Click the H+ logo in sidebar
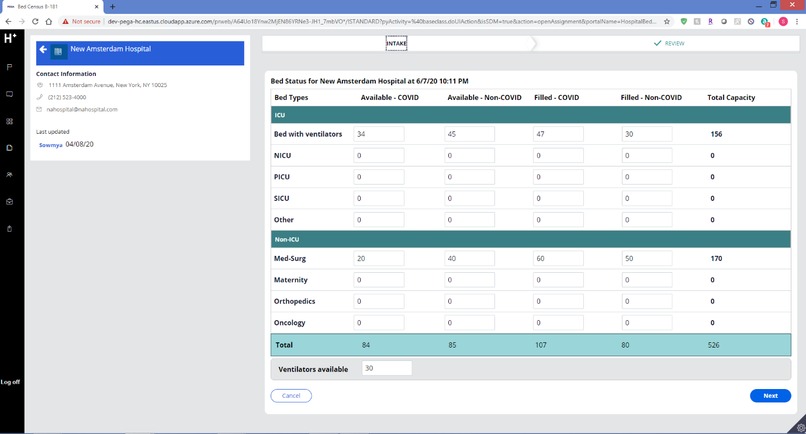This screenshot has height=434, width=806. pos(10,38)
